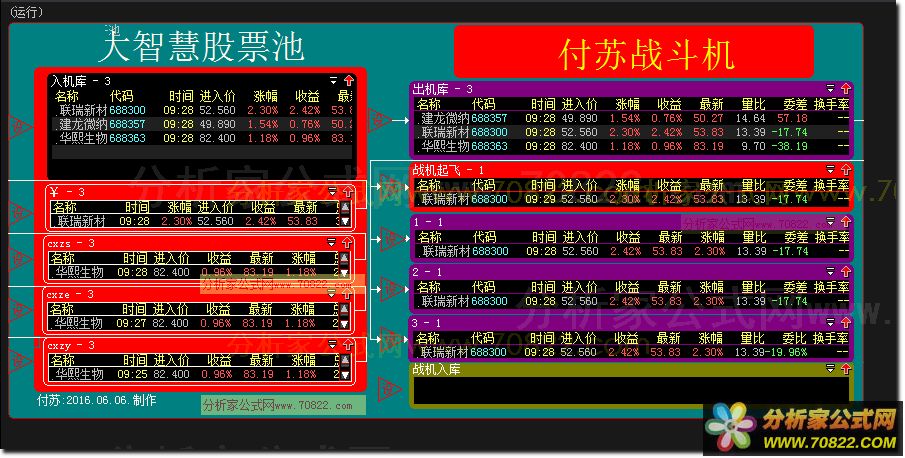Select 联瑞新材 row in 3 - 1 panel
Viewport: 905px width, 458px height.
(x=633, y=352)
